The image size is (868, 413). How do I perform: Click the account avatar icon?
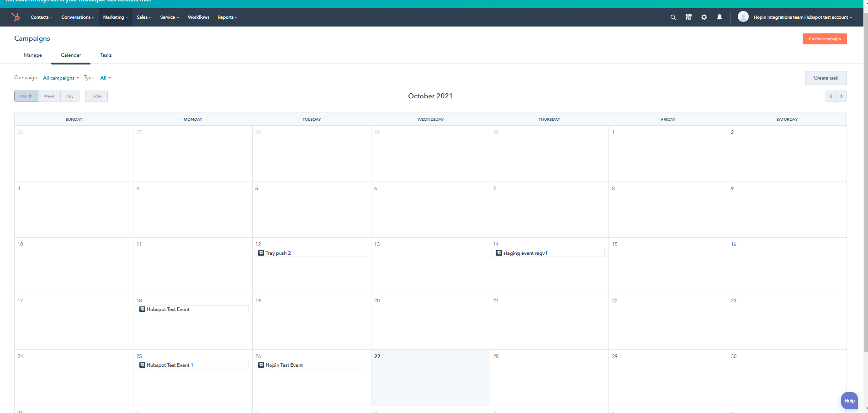[743, 17]
